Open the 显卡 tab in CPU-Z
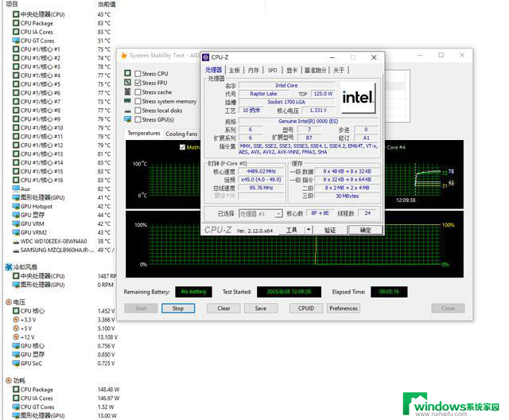 click(x=292, y=70)
